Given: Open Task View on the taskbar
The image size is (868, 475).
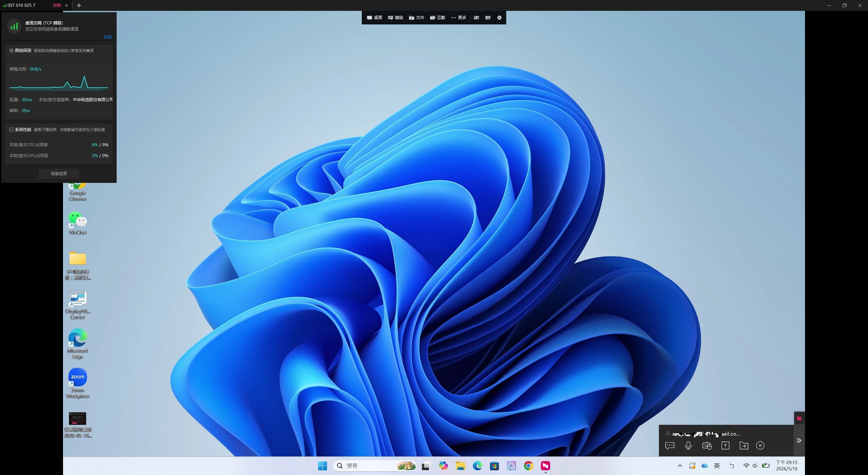Looking at the screenshot, I should pyautogui.click(x=426, y=466).
